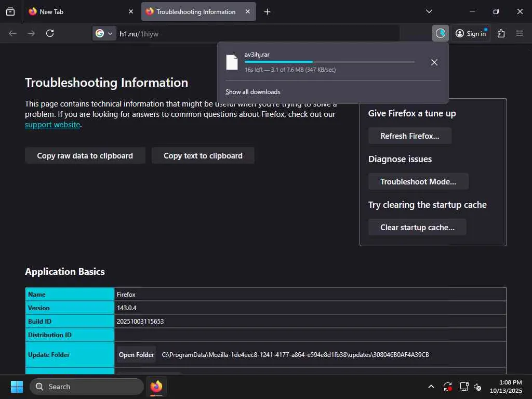Open a new tab with plus icon

pos(268,12)
